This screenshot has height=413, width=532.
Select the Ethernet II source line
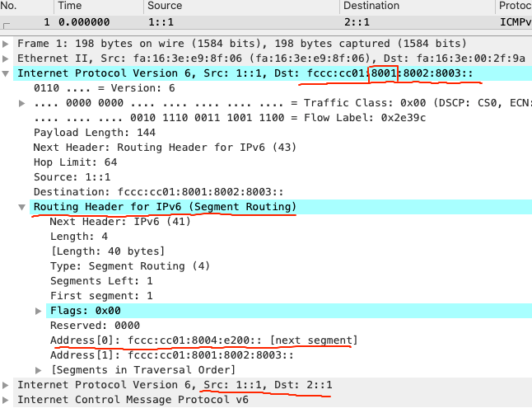tap(273, 59)
